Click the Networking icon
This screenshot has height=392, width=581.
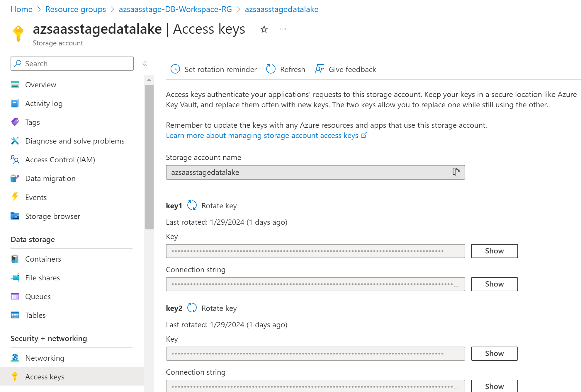15,358
